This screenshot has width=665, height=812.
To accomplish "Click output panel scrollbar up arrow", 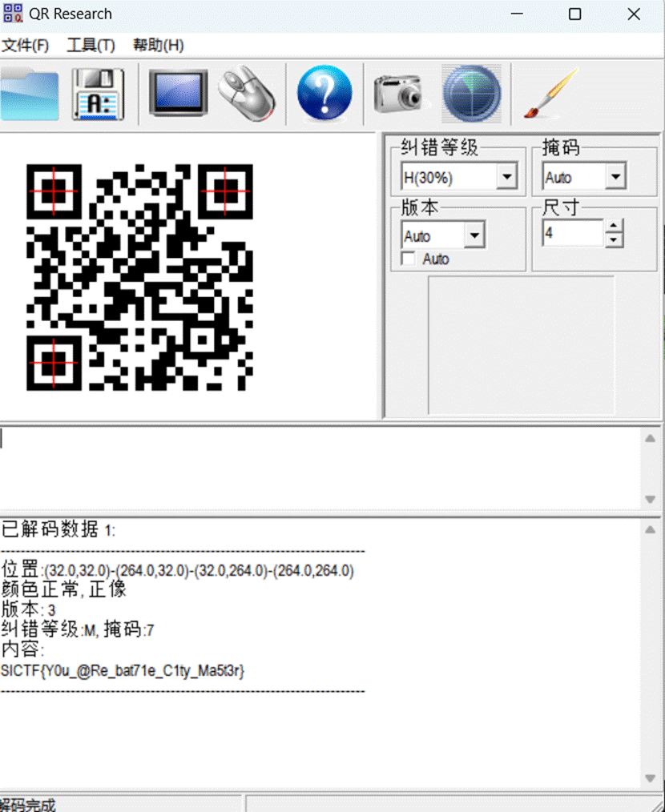I will click(x=650, y=529).
